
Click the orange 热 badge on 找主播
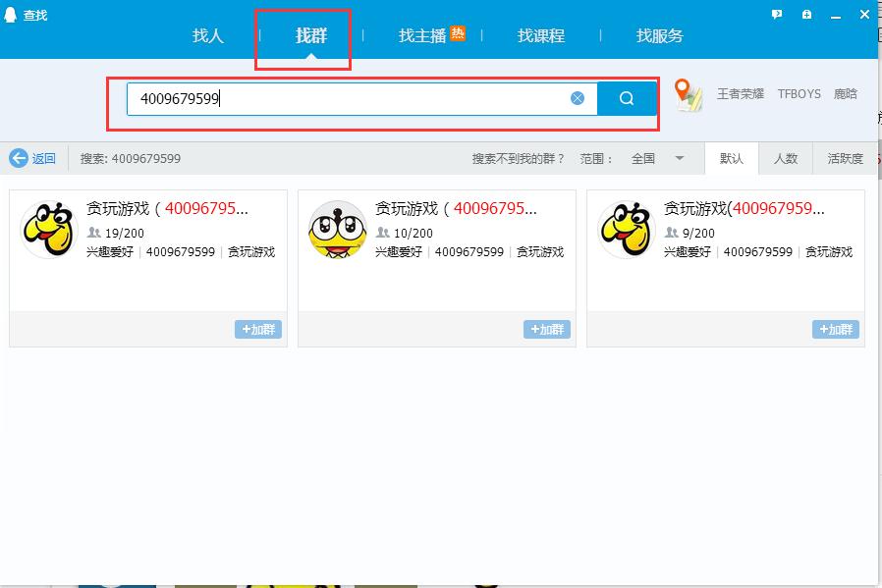[458, 33]
